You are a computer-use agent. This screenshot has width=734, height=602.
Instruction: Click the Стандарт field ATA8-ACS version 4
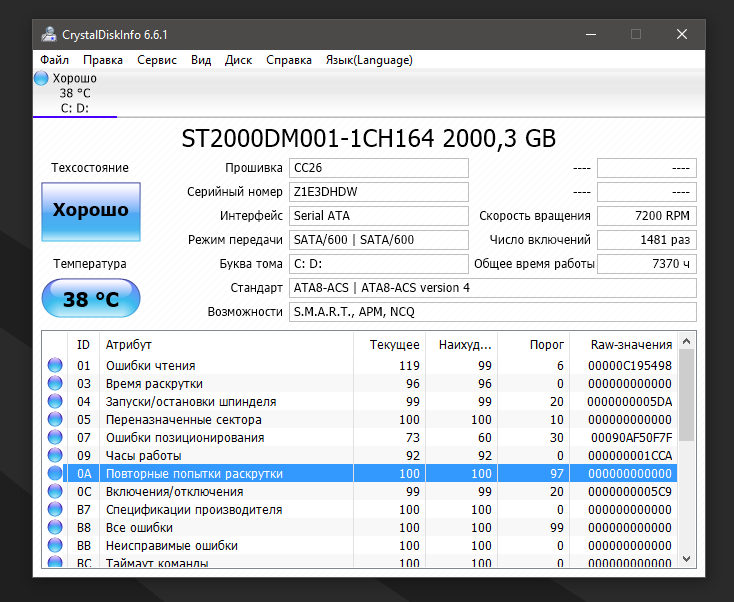(x=493, y=288)
